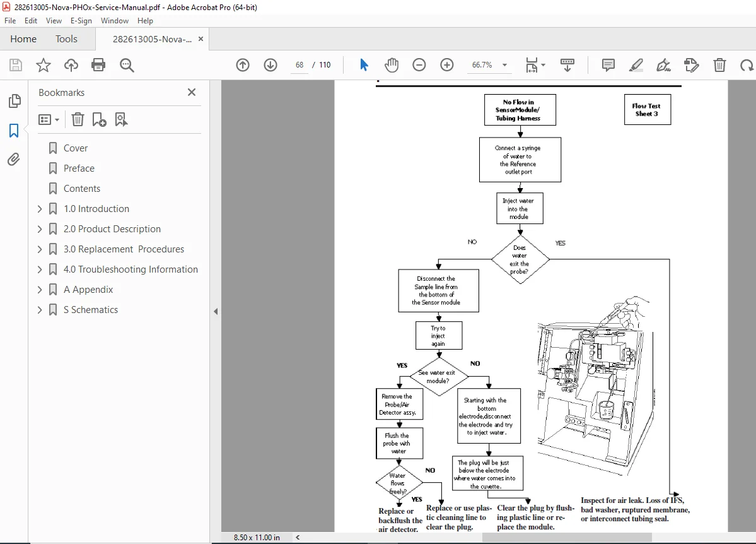756x544 pixels.
Task: Click the total page count 110
Action: pyautogui.click(x=325, y=64)
